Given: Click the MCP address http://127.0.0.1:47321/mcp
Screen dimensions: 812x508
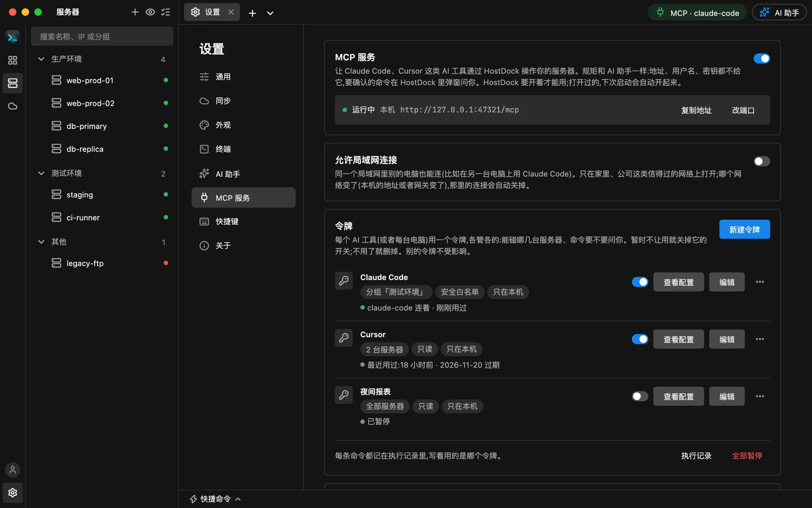Looking at the screenshot, I should pos(459,110).
